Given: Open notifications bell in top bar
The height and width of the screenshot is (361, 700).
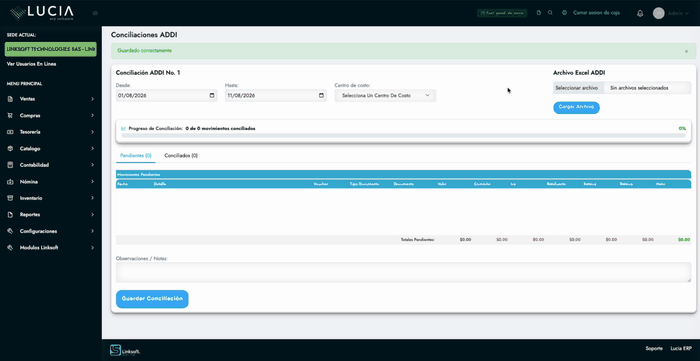Looking at the screenshot, I should pyautogui.click(x=640, y=13).
